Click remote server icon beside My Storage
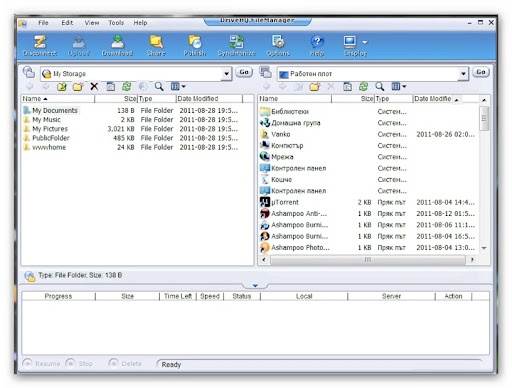Image resolution: width=512 pixels, height=388 pixels. pyautogui.click(x=29, y=72)
